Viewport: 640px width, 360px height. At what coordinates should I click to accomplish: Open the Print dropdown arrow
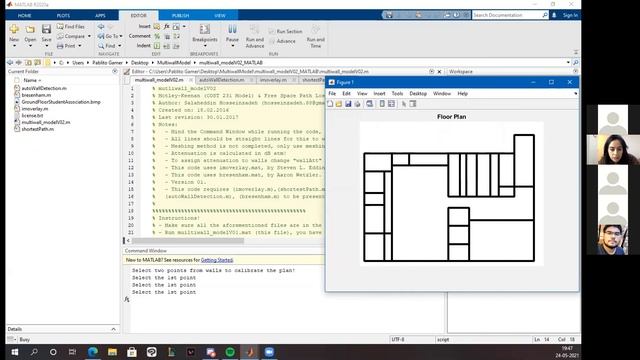coord(80,46)
